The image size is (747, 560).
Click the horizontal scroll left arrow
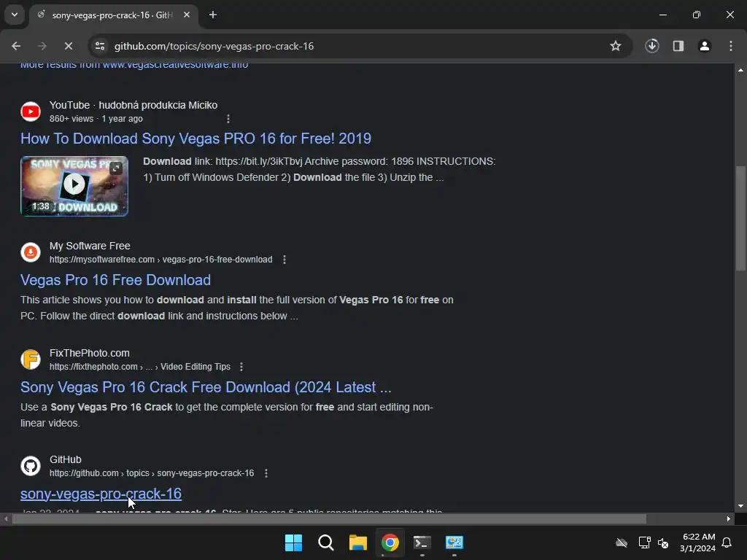pyautogui.click(x=6, y=518)
